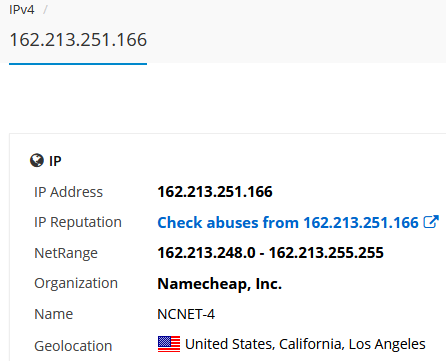Image resolution: width=446 pixels, height=361 pixels.
Task: Click the NetRange field label
Action: tap(66, 253)
